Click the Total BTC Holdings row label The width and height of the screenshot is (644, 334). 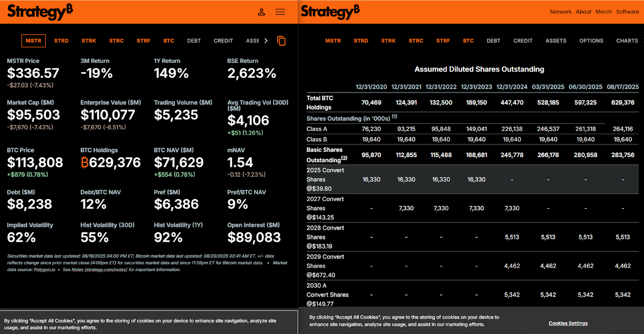click(320, 103)
